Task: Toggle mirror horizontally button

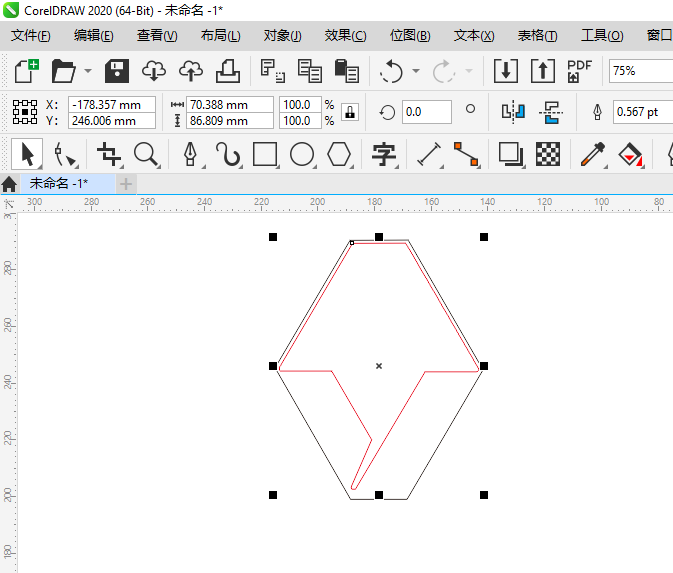Action: (513, 112)
